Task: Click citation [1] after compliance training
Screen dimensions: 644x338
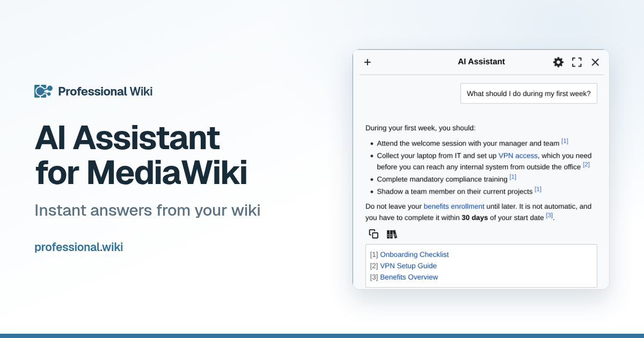Action: (513, 177)
